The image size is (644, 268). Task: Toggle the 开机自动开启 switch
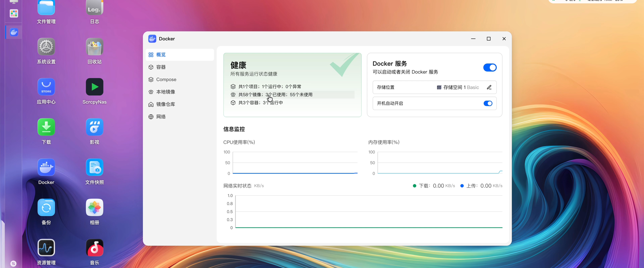[x=488, y=103]
